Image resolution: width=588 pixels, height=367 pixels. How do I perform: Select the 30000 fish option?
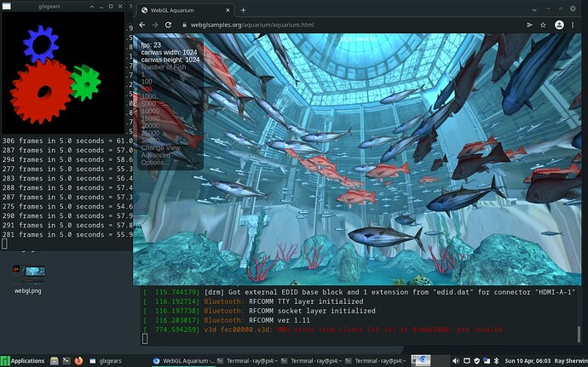click(150, 140)
